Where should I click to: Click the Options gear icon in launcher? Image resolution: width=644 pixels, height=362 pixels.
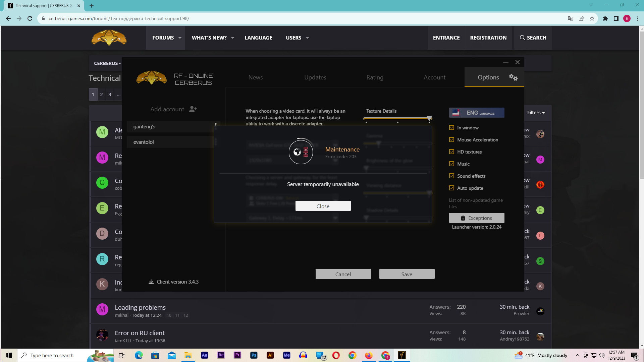click(x=513, y=77)
